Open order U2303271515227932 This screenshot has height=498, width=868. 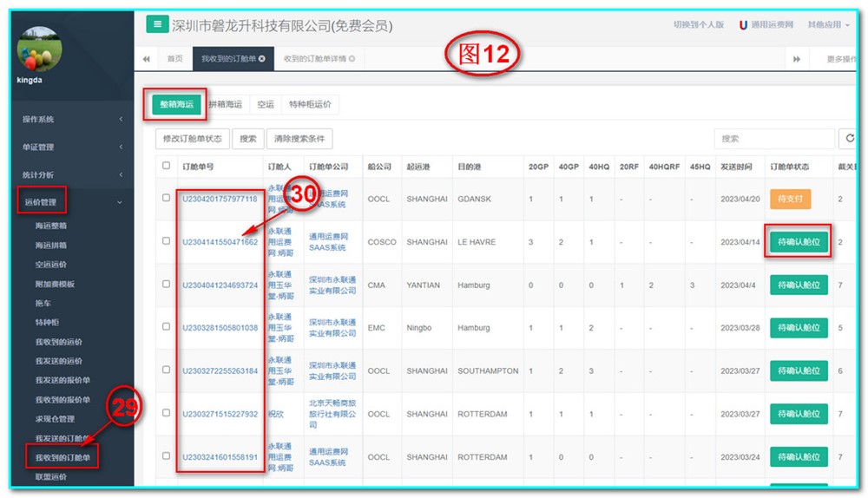[220, 414]
